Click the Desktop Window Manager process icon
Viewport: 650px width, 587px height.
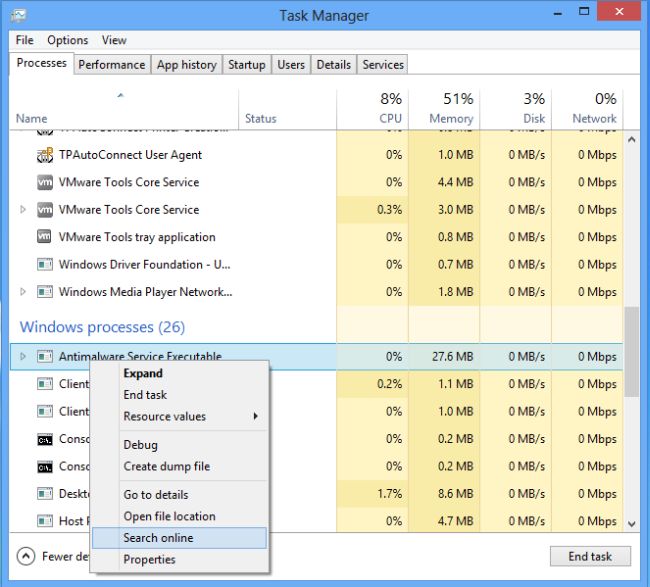[x=45, y=494]
